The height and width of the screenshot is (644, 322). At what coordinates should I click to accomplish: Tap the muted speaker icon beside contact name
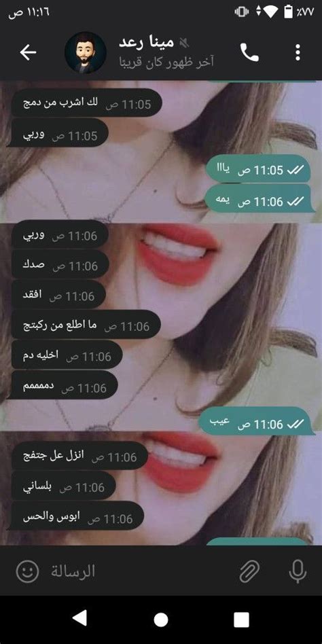pyautogui.click(x=184, y=43)
